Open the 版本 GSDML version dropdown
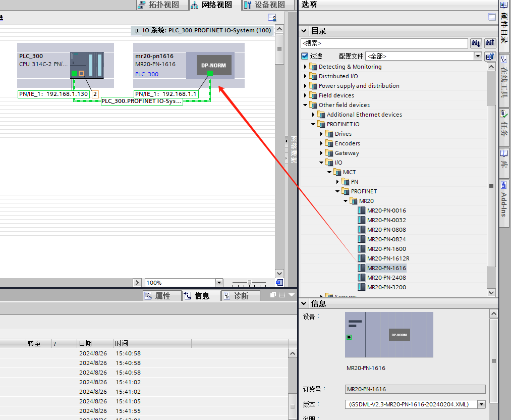This screenshot has height=420, width=511. click(481, 404)
